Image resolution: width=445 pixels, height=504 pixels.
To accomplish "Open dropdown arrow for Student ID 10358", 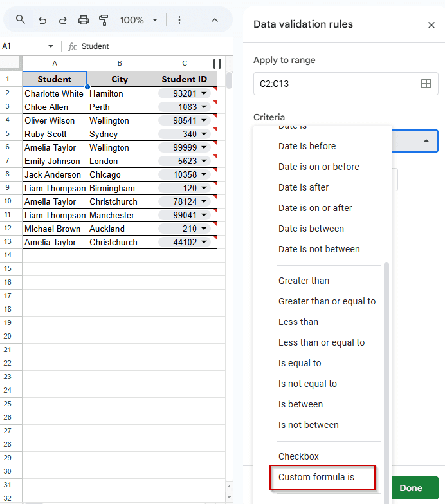I will point(204,174).
